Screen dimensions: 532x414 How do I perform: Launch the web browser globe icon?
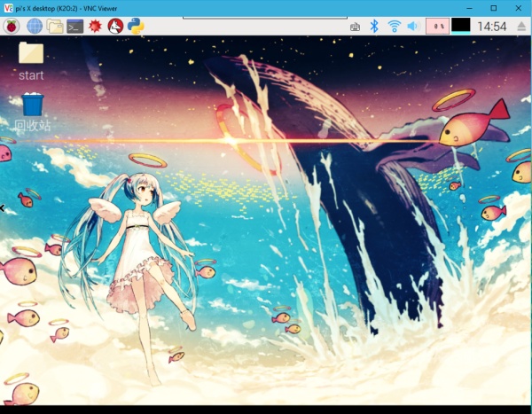point(35,26)
